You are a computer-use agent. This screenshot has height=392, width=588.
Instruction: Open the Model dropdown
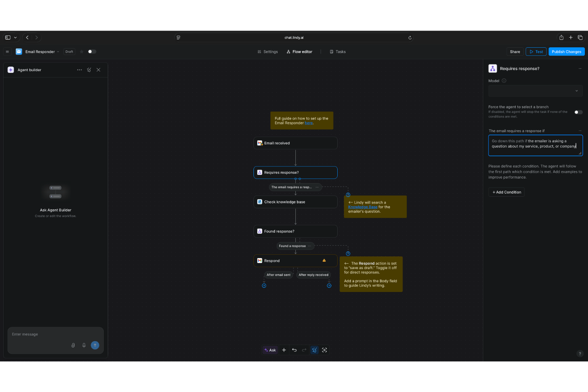[x=536, y=91]
